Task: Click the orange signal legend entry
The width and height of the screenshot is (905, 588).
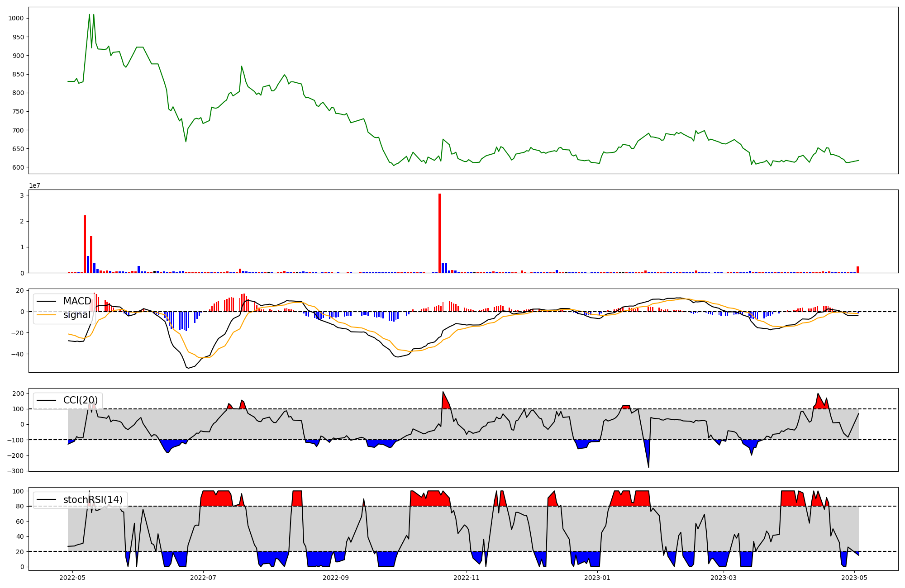Action: pyautogui.click(x=76, y=315)
